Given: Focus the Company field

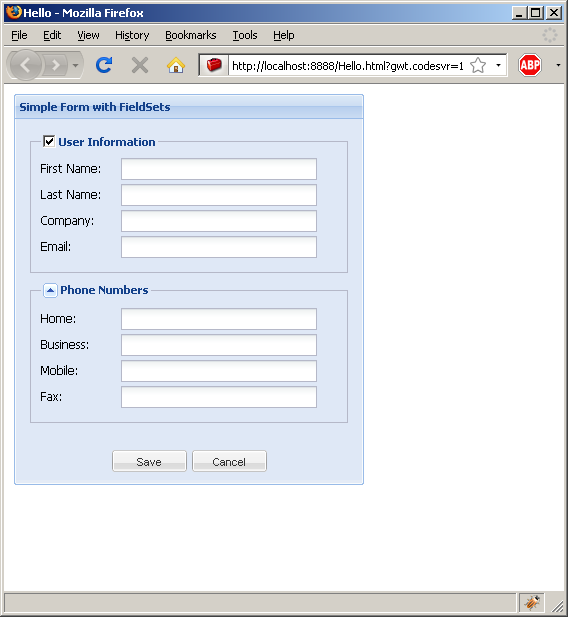Looking at the screenshot, I should pos(219,221).
